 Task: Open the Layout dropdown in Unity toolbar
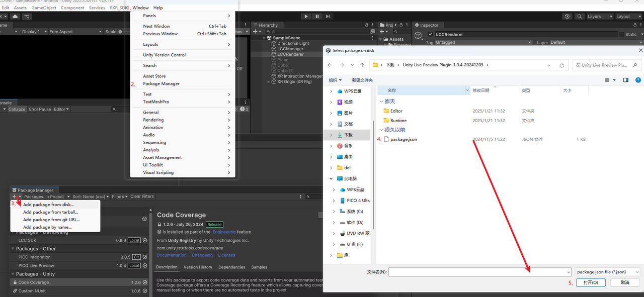629,16
